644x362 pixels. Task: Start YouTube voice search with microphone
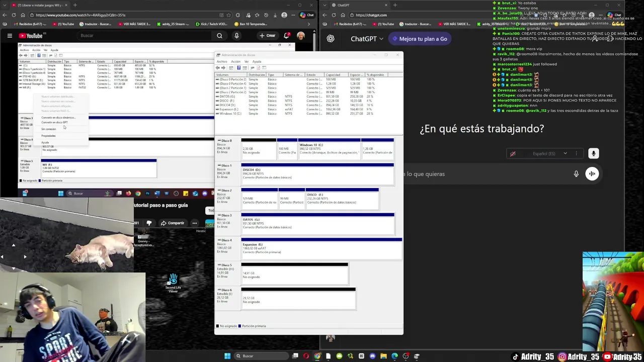point(236,36)
